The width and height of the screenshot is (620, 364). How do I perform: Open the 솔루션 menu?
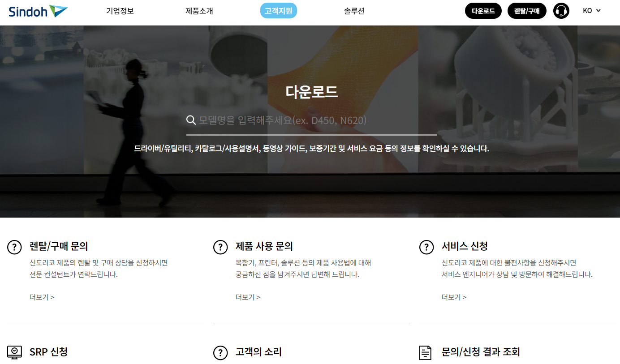click(354, 10)
